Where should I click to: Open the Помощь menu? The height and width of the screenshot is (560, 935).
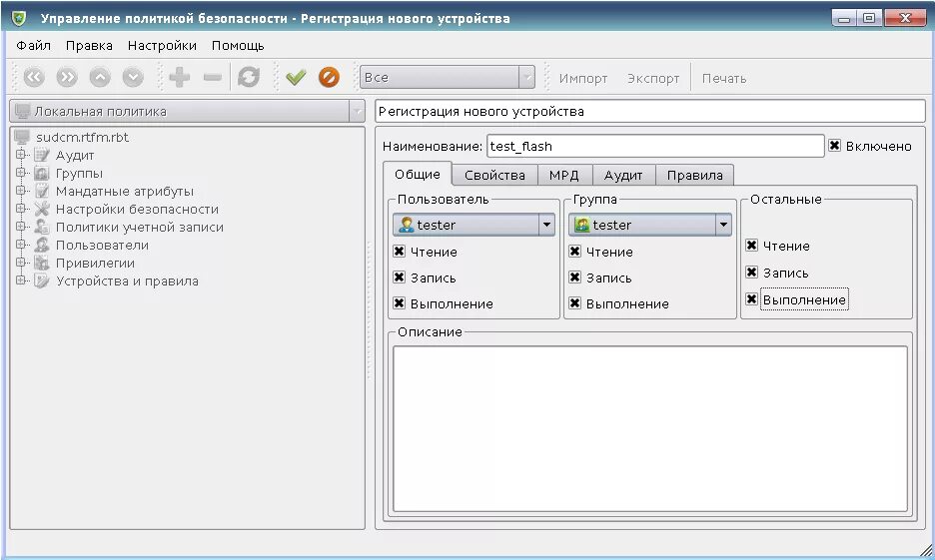(x=238, y=45)
